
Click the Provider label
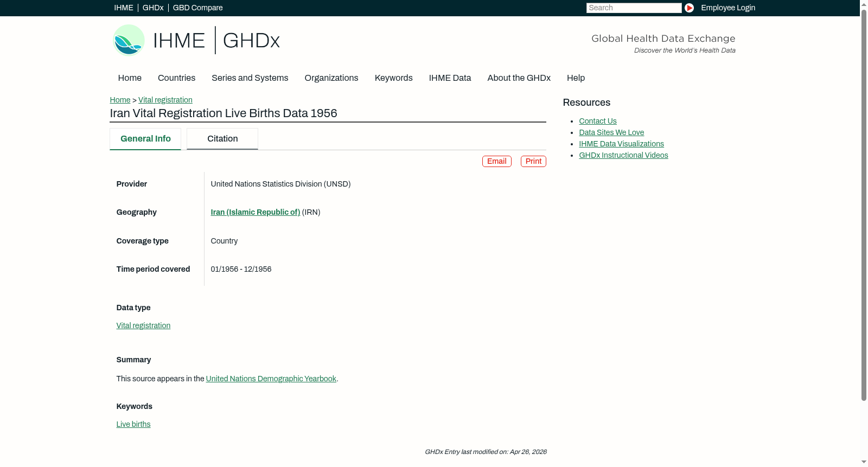tap(131, 184)
